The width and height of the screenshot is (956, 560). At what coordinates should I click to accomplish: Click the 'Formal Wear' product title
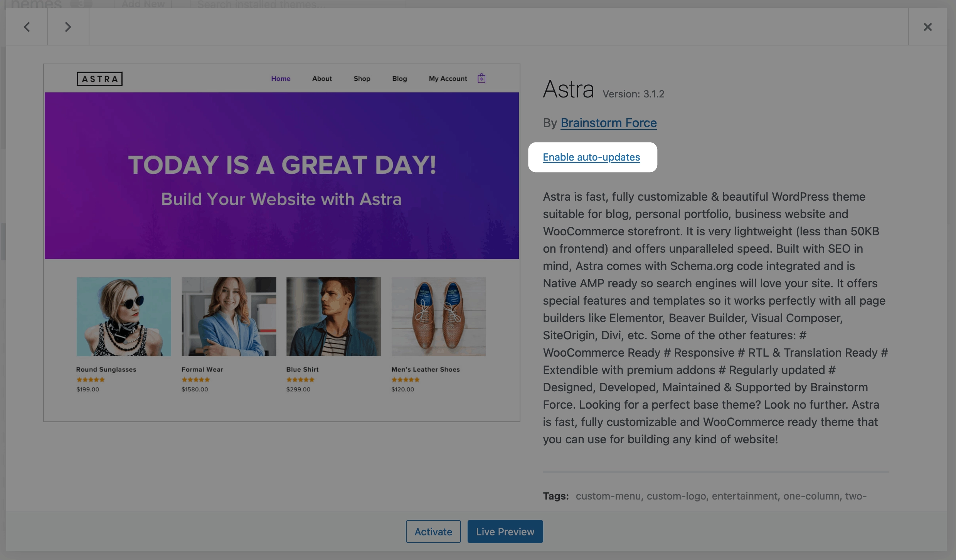pyautogui.click(x=202, y=369)
